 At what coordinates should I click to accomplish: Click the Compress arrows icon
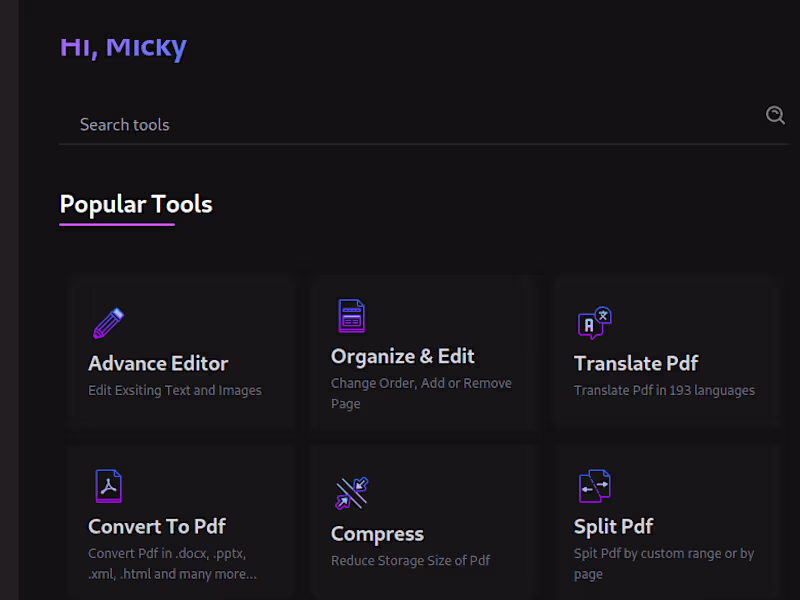click(x=351, y=493)
